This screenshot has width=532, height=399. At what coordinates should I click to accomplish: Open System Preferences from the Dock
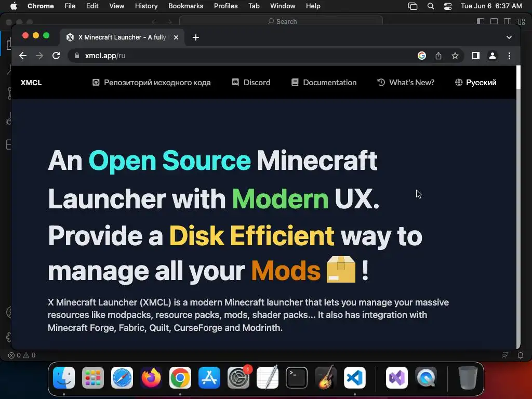pyautogui.click(x=238, y=378)
